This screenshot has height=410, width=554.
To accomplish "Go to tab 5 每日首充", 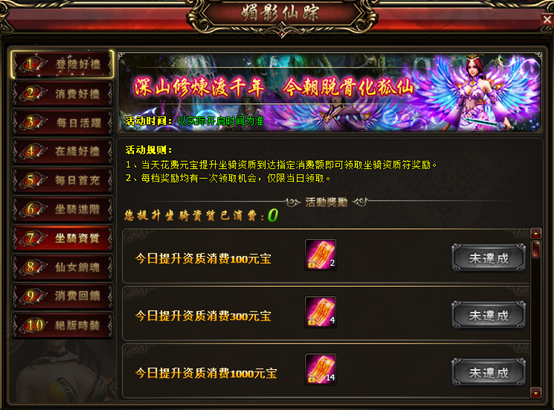I will click(x=63, y=180).
